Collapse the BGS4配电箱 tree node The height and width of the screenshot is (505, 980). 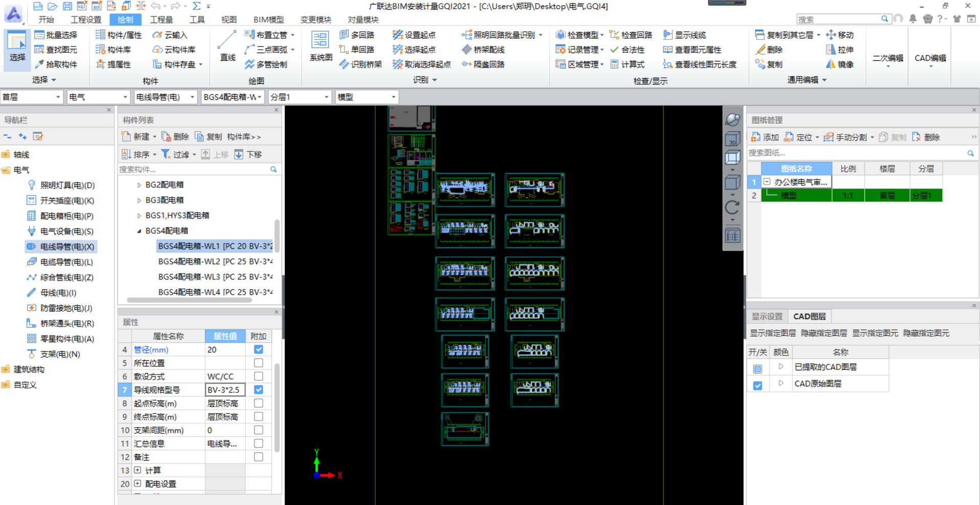[x=139, y=231]
